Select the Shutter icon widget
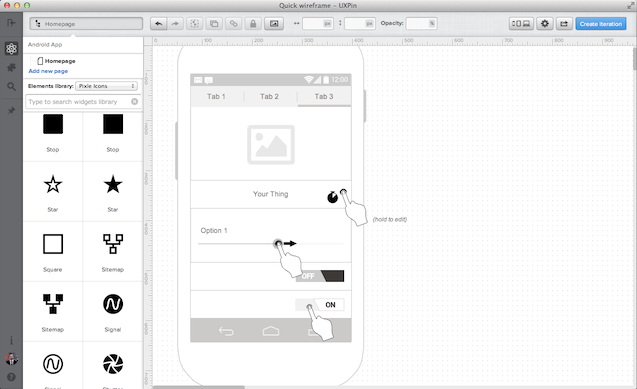The image size is (637, 389). point(113,365)
